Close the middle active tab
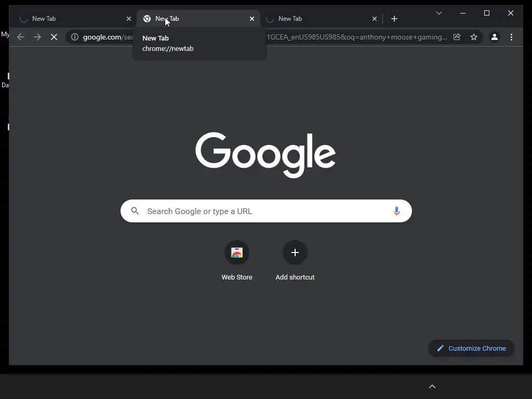Viewport: 532px width, 399px height. click(x=252, y=19)
